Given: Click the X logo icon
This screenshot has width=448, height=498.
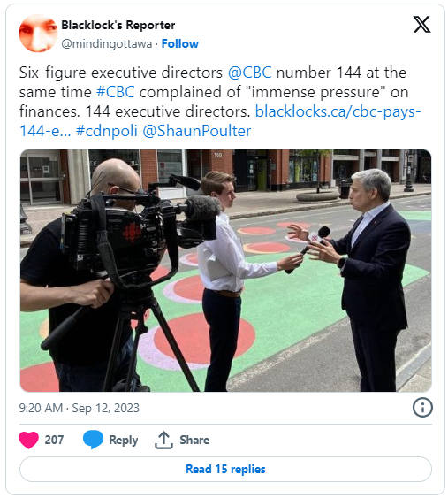Looking at the screenshot, I should click(x=421, y=25).
